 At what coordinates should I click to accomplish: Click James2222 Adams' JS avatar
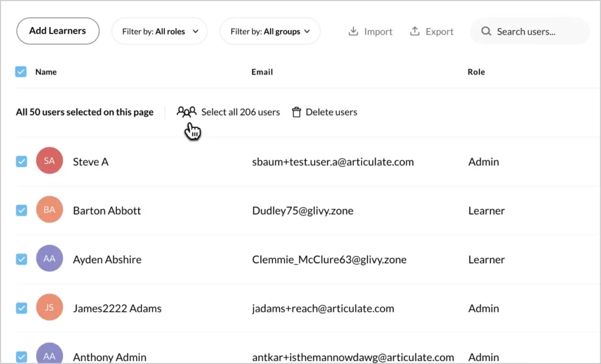49,308
